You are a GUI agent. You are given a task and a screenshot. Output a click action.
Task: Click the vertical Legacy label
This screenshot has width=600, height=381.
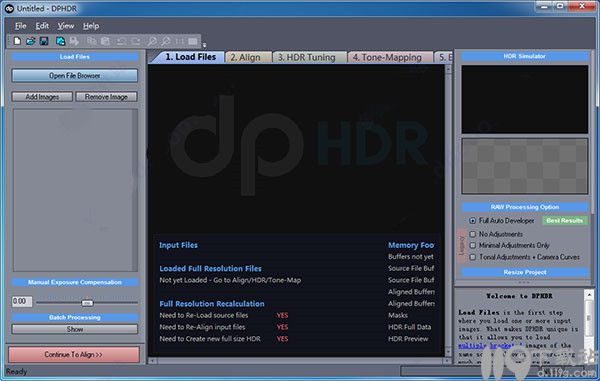(x=462, y=246)
